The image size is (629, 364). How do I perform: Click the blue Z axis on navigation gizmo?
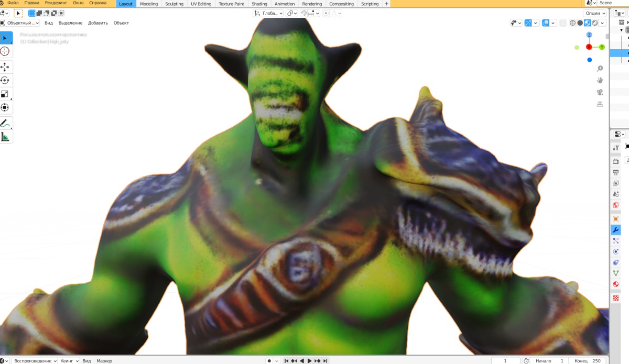pyautogui.click(x=589, y=35)
